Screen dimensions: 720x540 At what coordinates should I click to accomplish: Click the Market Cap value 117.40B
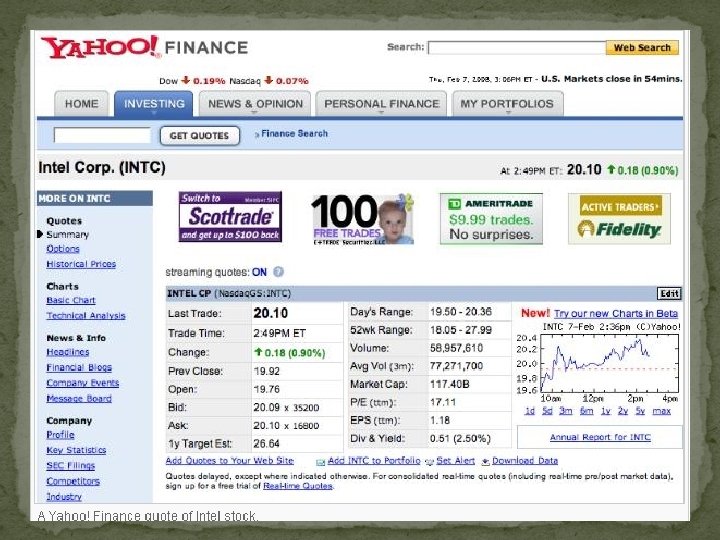[x=450, y=384]
